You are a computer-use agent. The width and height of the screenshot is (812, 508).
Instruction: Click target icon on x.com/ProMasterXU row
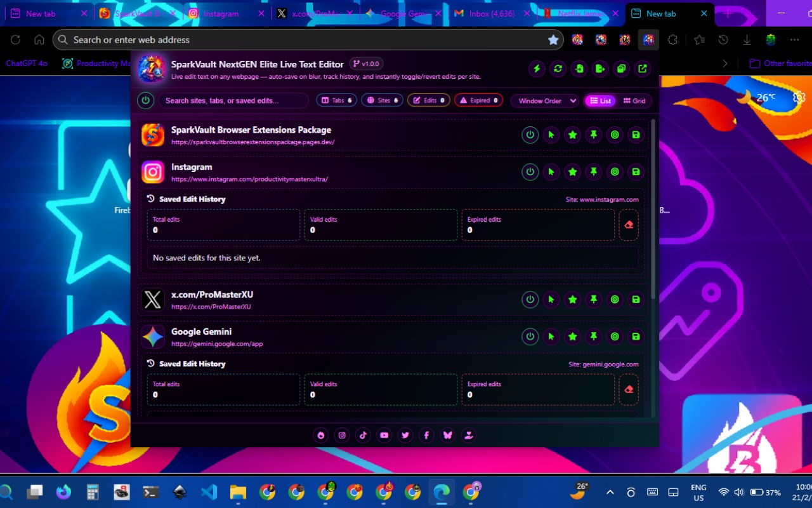[x=615, y=299]
